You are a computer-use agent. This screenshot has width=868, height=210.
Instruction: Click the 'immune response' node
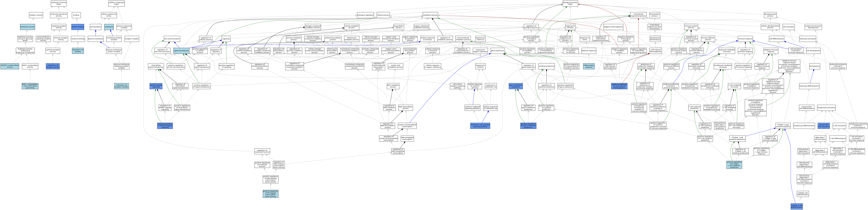745,39
